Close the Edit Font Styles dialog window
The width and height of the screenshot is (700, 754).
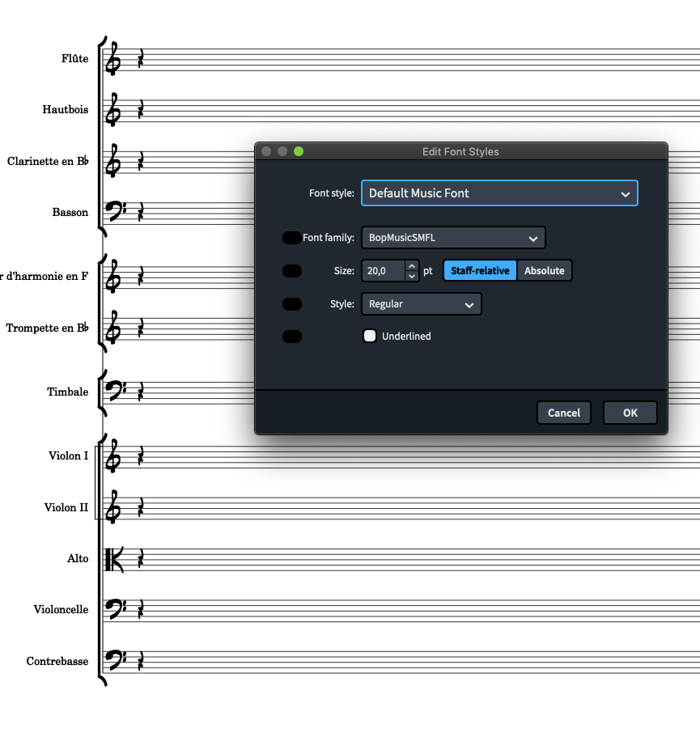(266, 151)
